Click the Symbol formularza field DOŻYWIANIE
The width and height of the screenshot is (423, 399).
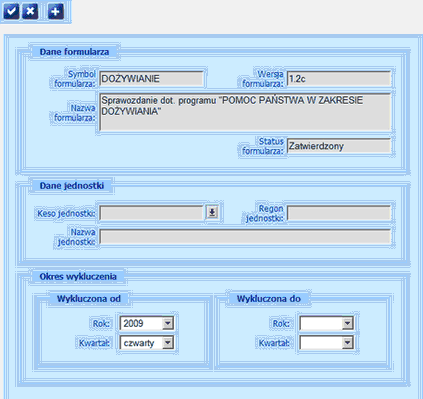tap(151, 79)
